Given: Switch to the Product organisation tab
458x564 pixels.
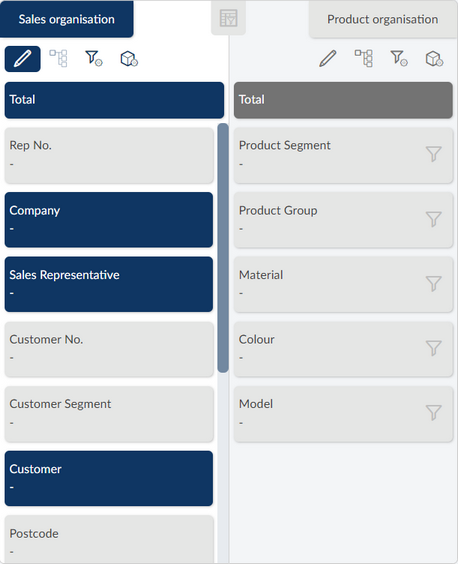Looking at the screenshot, I should click(x=382, y=19).
